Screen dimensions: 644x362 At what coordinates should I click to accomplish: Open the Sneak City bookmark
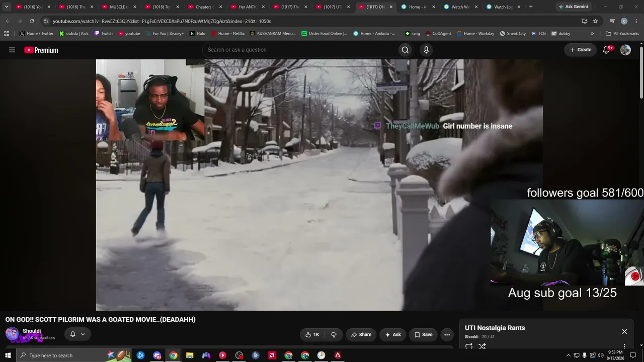[x=512, y=34]
